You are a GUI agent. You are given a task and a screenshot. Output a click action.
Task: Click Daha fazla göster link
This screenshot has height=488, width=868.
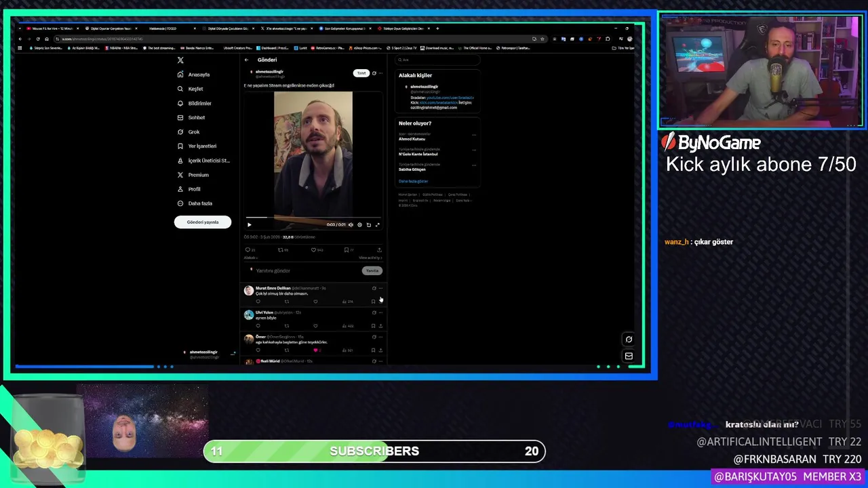(x=413, y=181)
